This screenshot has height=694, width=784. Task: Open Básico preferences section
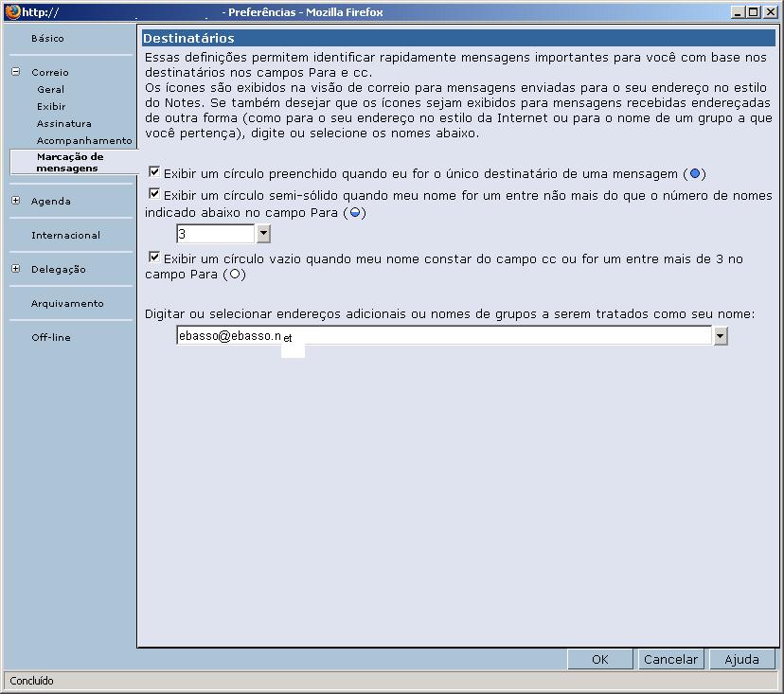47,39
